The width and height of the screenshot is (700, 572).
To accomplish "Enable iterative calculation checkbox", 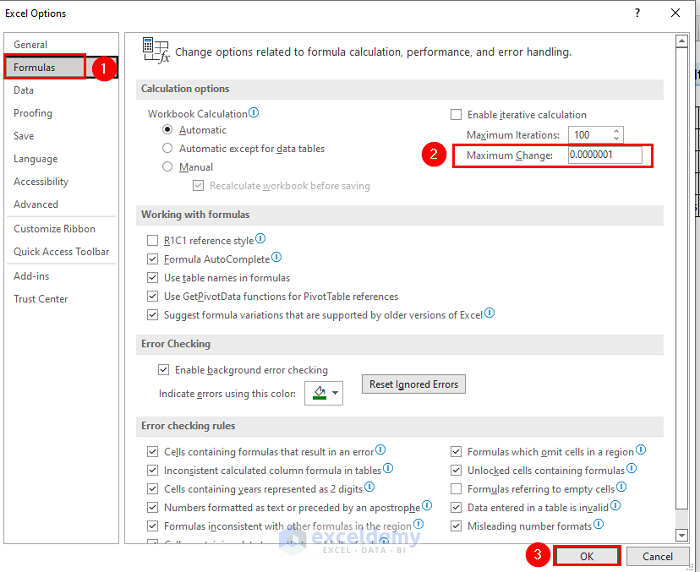I will [456, 115].
